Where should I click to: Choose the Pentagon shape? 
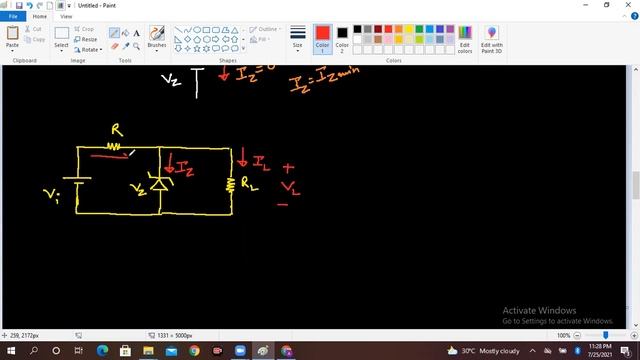[197, 40]
